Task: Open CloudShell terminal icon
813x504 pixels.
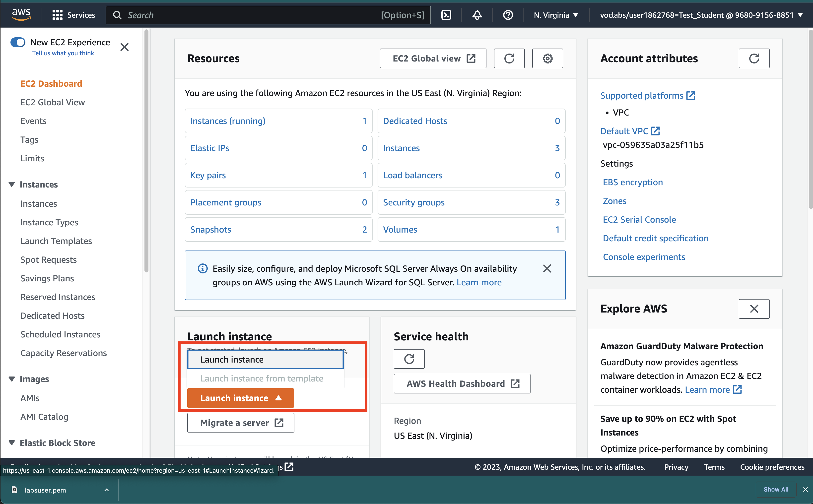Action: pyautogui.click(x=446, y=15)
